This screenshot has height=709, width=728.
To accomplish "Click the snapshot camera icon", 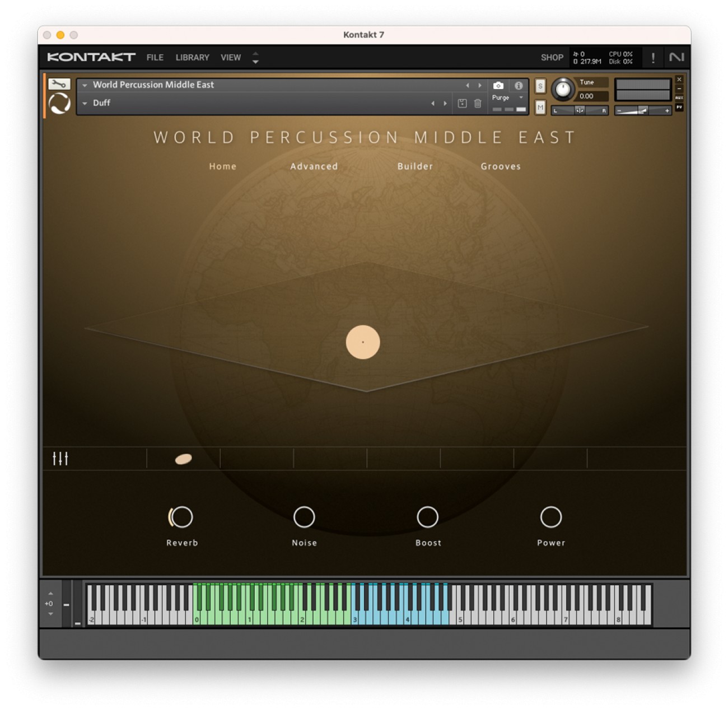I will click(x=498, y=85).
